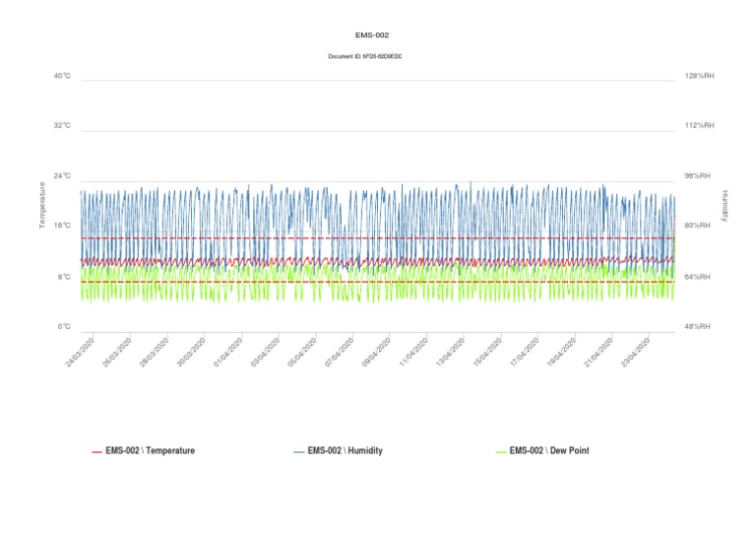Toggle the EMS-002 \ Humidity legend label
This screenshot has width=756, height=534.
tap(345, 451)
